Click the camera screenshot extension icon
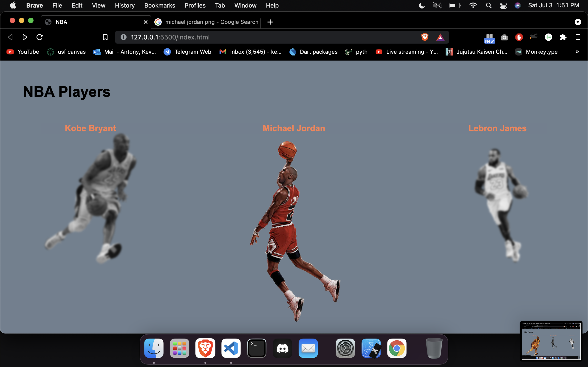The image size is (588, 367). coord(504,37)
